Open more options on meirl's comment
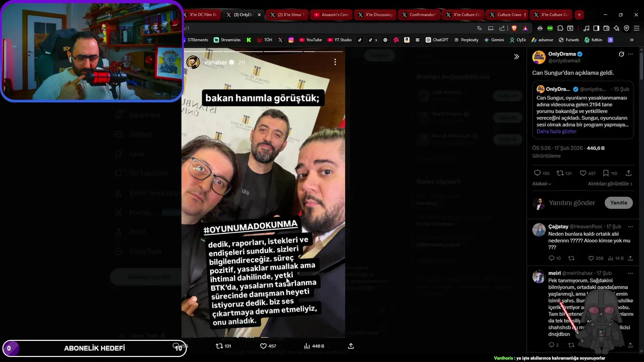Image resolution: width=644 pixels, height=362 pixels. pos(630,274)
